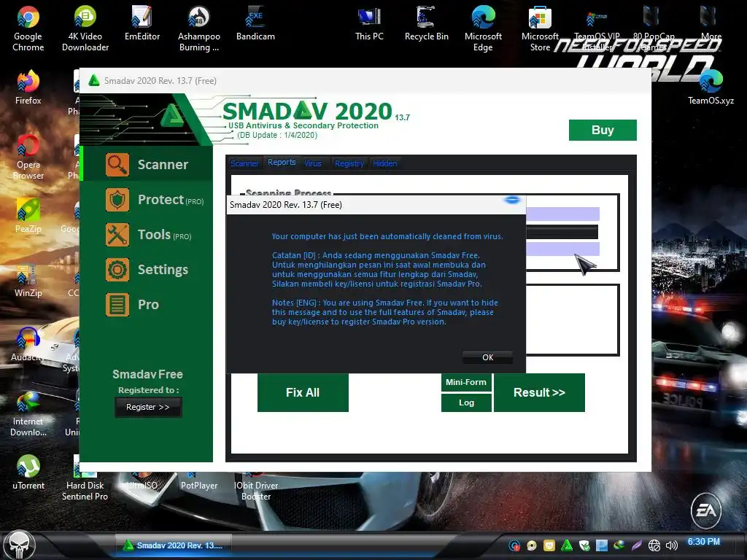This screenshot has width=747, height=560.
Task: Open Microsoft Store desktop icon
Action: [x=540, y=28]
